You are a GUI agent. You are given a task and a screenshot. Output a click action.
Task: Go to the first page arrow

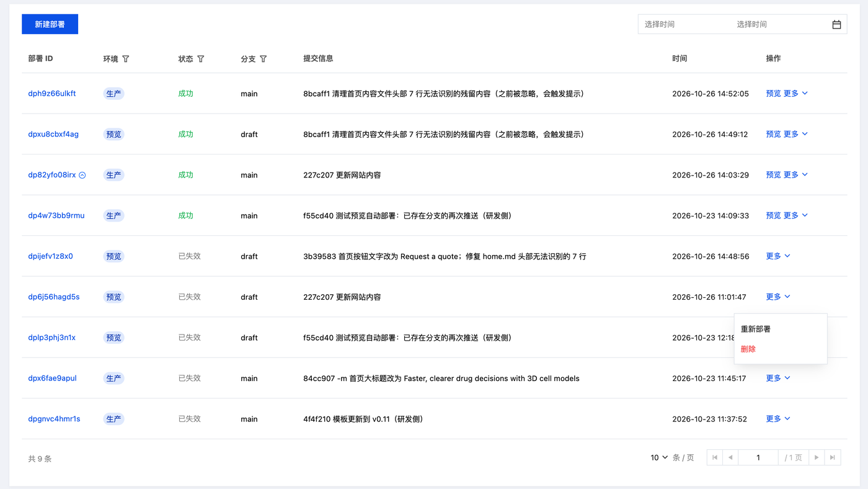point(715,458)
